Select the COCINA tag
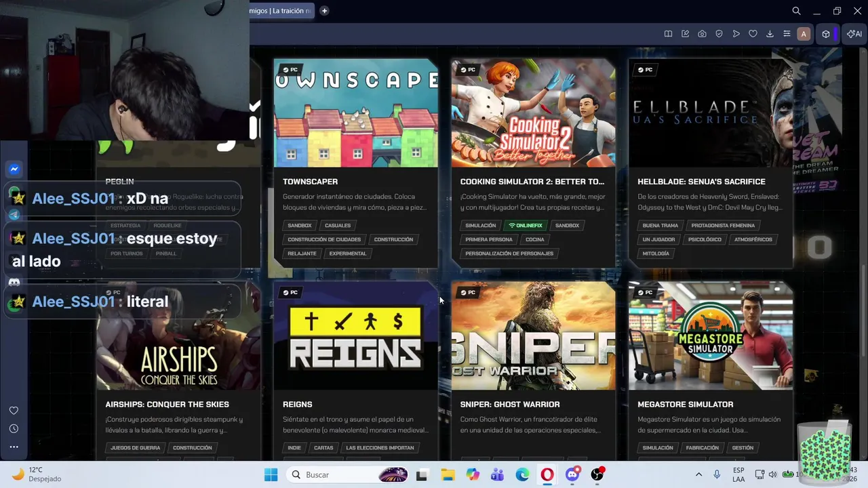The image size is (868, 488). pyautogui.click(x=535, y=239)
